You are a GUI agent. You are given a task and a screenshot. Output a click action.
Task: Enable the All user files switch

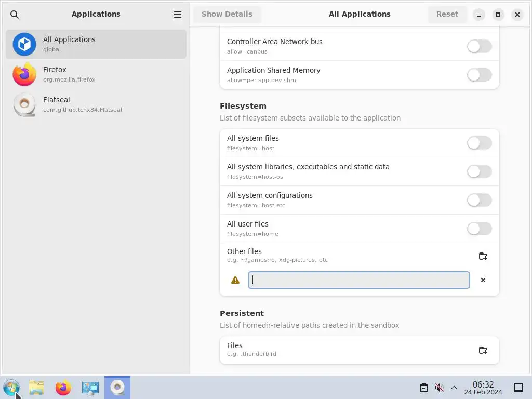pos(479,229)
